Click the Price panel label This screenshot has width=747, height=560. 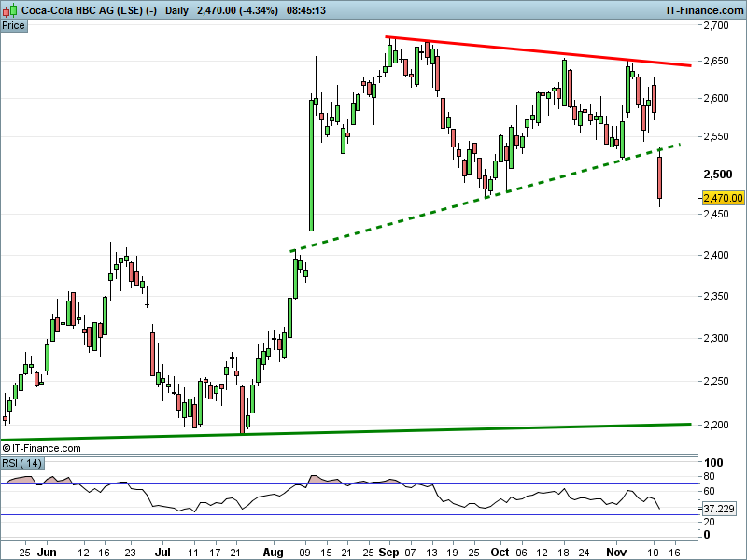(13, 26)
